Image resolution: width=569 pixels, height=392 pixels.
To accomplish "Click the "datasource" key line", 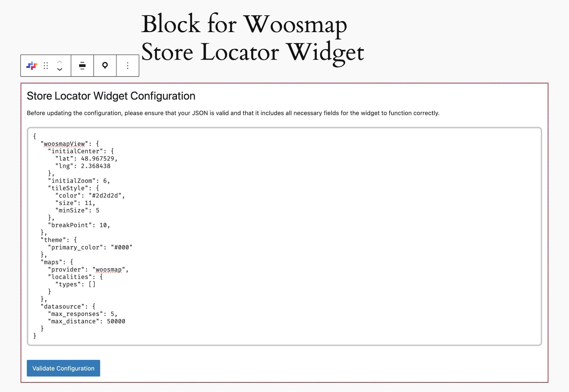I will pyautogui.click(x=68, y=306).
